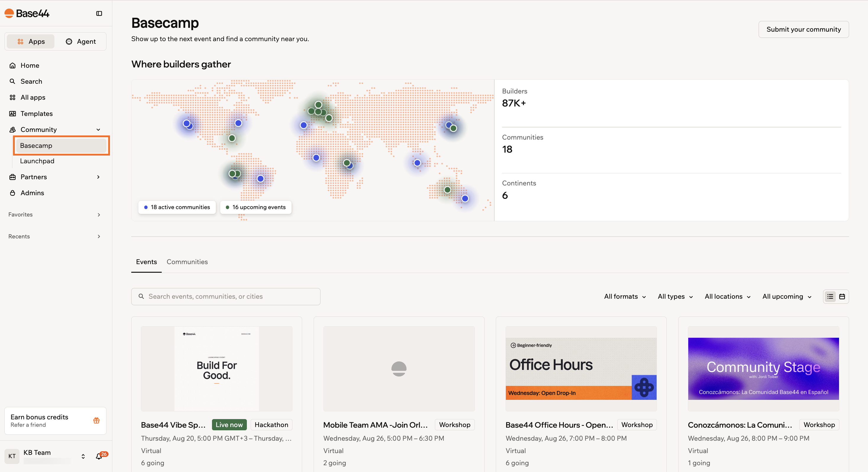
Task: Switch to list view of events
Action: [830, 297]
